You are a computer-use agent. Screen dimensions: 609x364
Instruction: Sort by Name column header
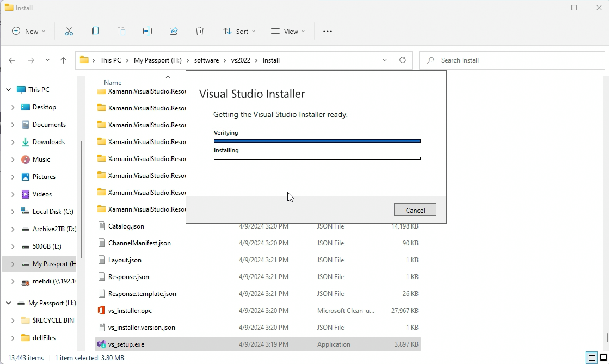click(x=113, y=82)
